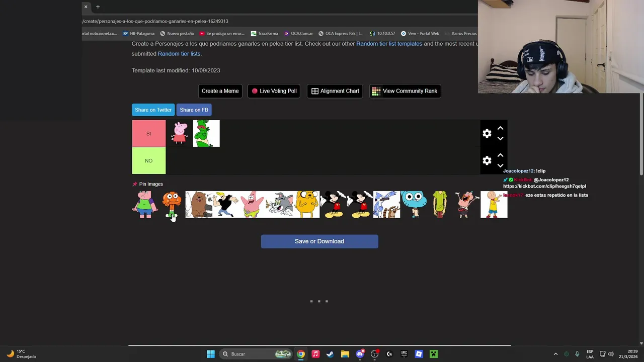644x362 pixels.
Task: Pick the Mordecai and Rigby image
Action: [x=386, y=204]
